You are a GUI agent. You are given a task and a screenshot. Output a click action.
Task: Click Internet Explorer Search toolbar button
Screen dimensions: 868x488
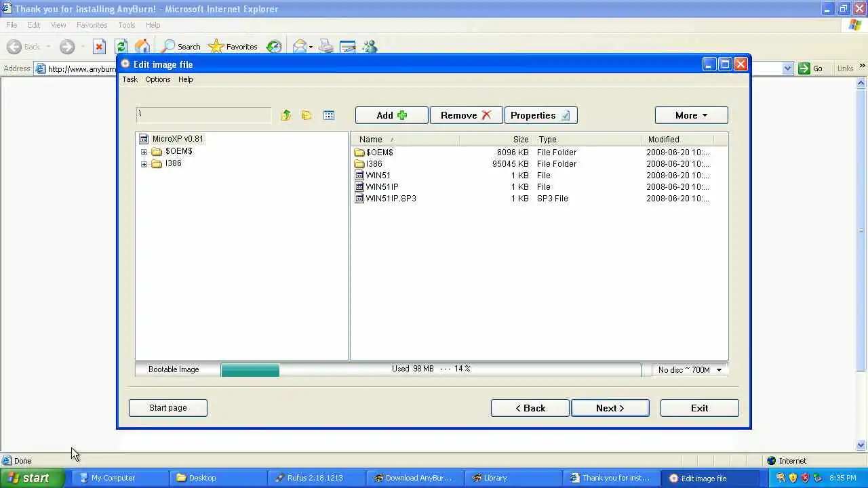181,47
